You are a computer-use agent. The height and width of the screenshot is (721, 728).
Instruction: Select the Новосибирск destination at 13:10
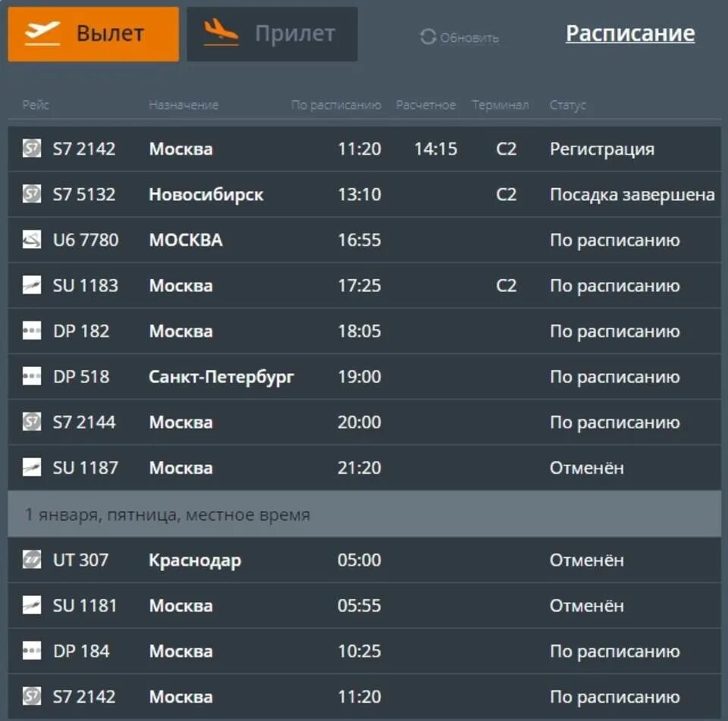tap(206, 195)
